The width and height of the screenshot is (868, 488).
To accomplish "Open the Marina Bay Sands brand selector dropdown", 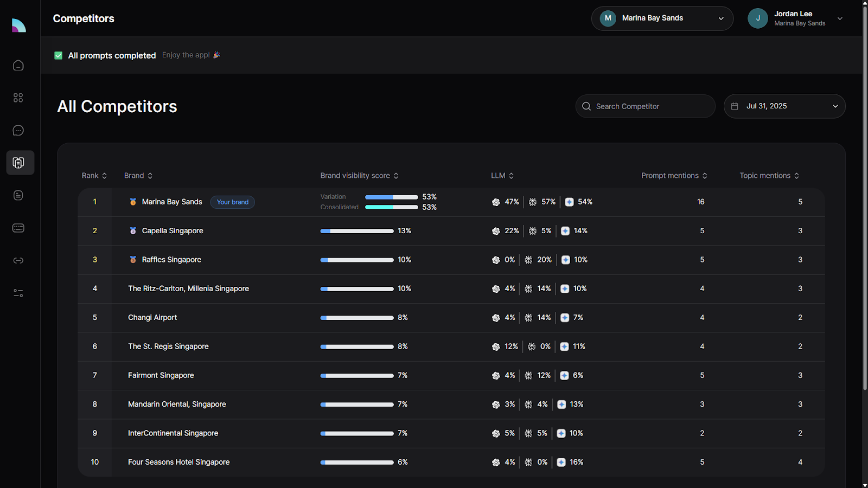I will click(x=662, y=18).
